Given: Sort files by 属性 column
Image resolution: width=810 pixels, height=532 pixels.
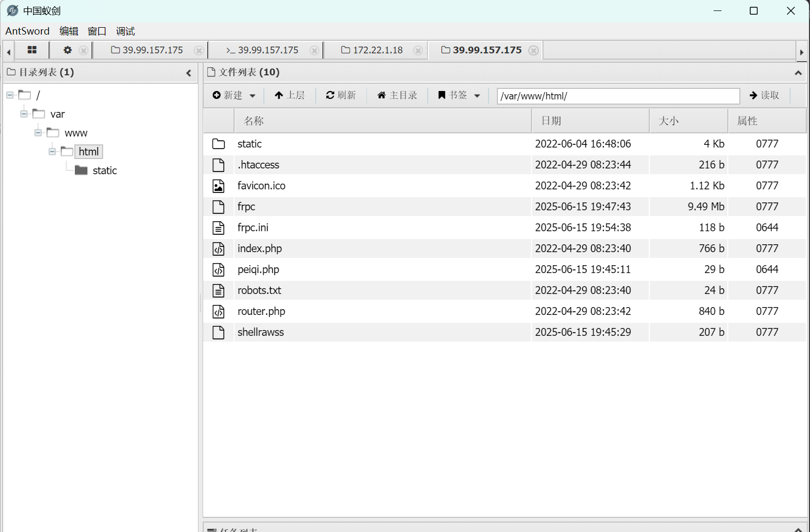Looking at the screenshot, I should coord(767,121).
